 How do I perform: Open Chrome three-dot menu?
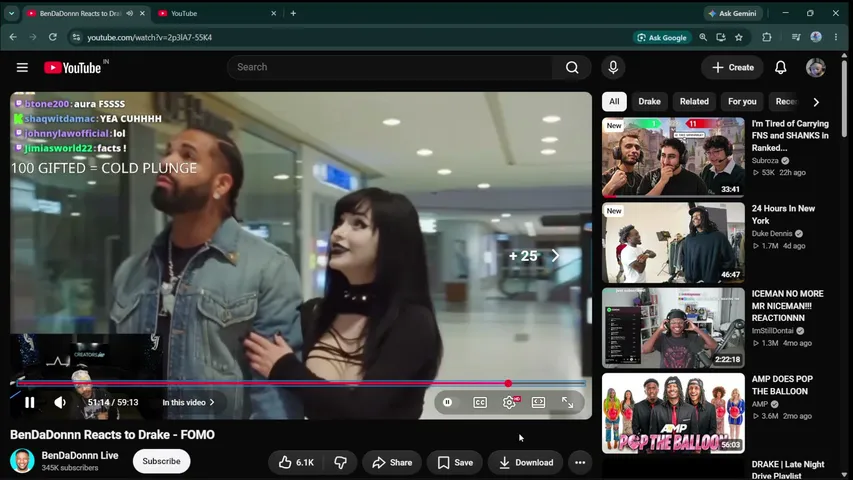[836, 38]
